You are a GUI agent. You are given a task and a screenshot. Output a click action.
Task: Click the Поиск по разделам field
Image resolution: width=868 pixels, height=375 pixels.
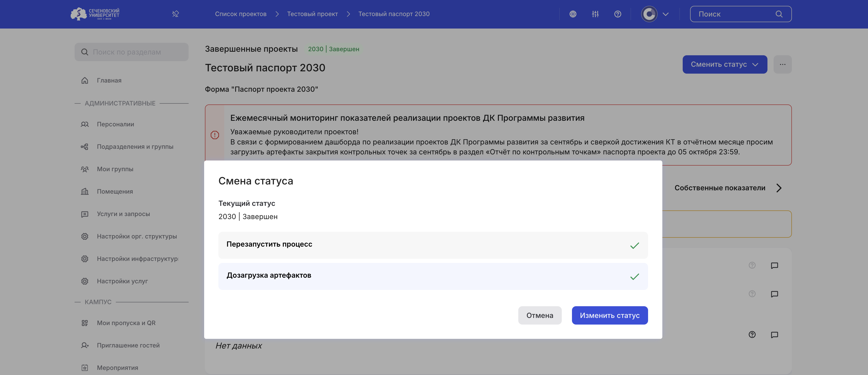pyautogui.click(x=131, y=52)
